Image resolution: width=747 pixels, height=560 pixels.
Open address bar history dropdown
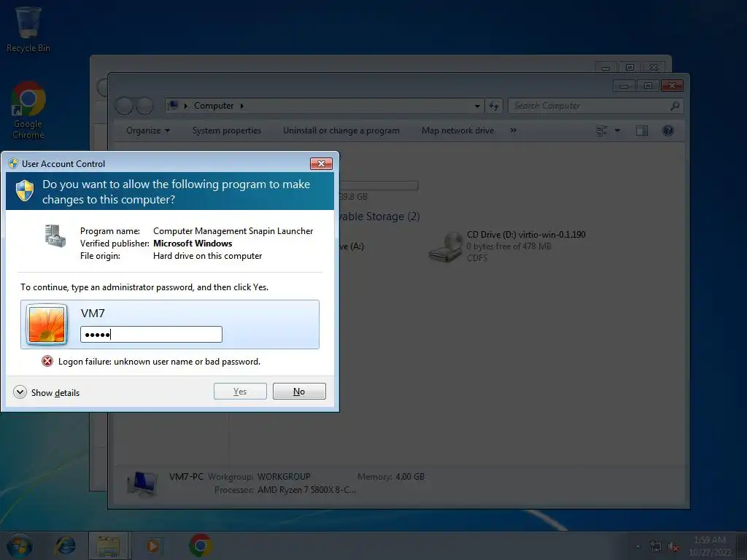pyautogui.click(x=477, y=106)
